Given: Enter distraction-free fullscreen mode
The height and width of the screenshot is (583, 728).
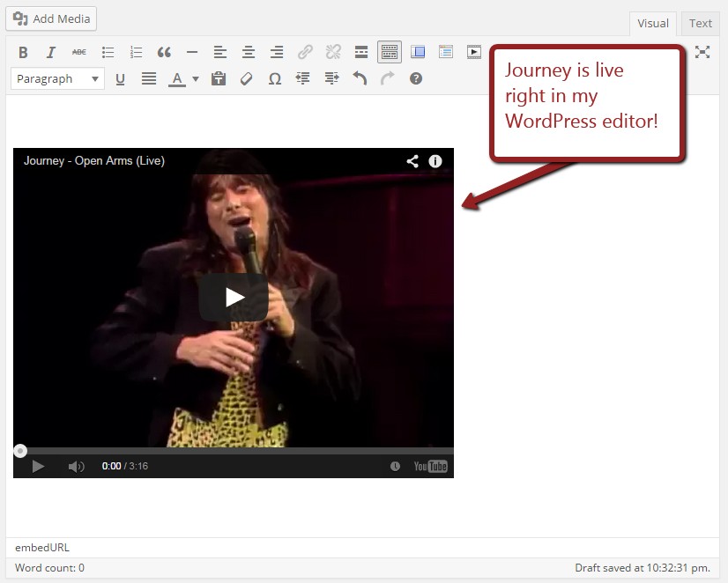Looking at the screenshot, I should [702, 52].
